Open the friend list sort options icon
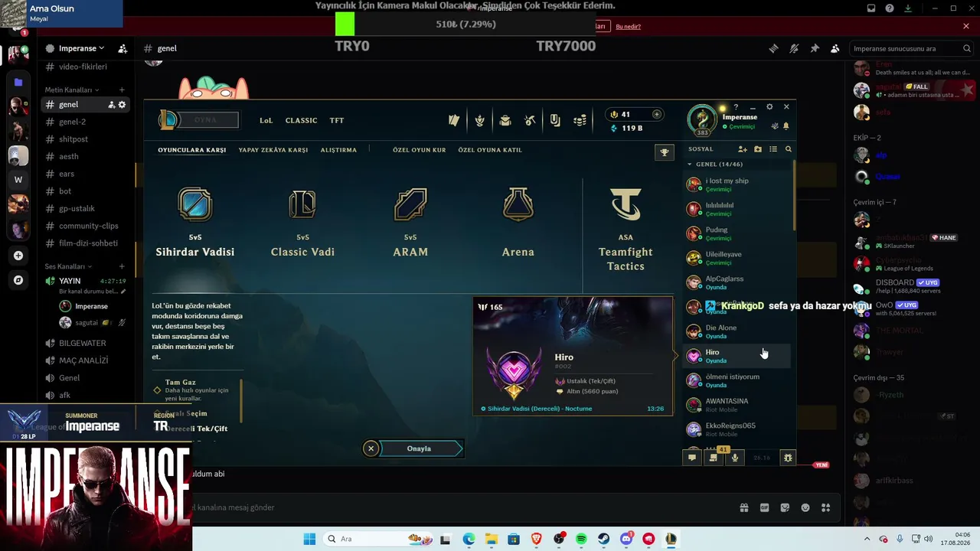Screen dimensions: 980x551 point(773,149)
